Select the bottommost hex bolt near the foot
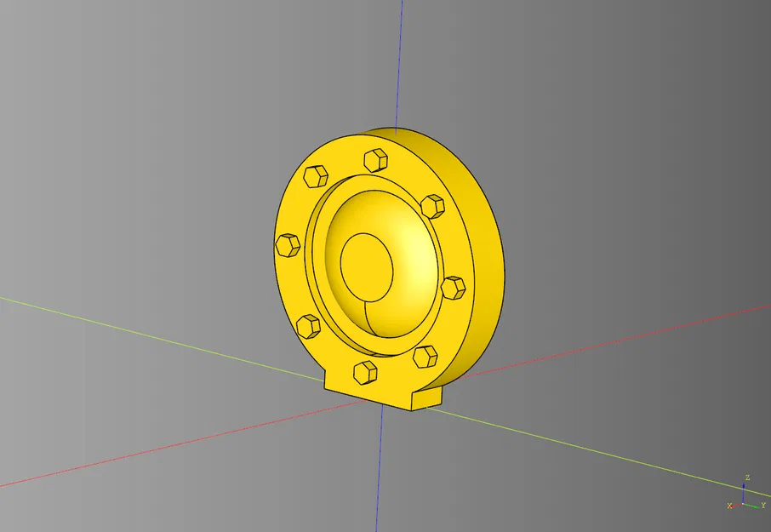The height and width of the screenshot is (532, 771). point(365,372)
